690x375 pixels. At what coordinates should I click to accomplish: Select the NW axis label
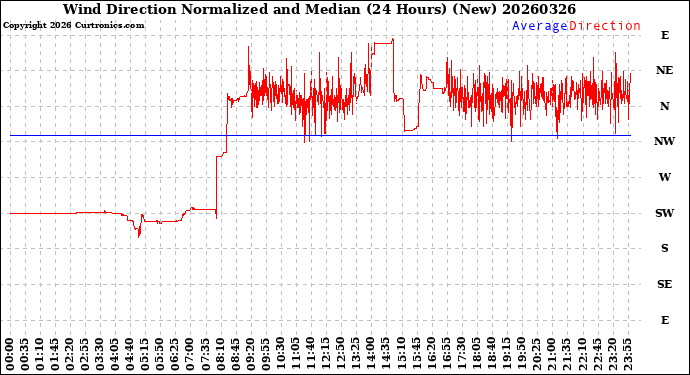tap(664, 141)
